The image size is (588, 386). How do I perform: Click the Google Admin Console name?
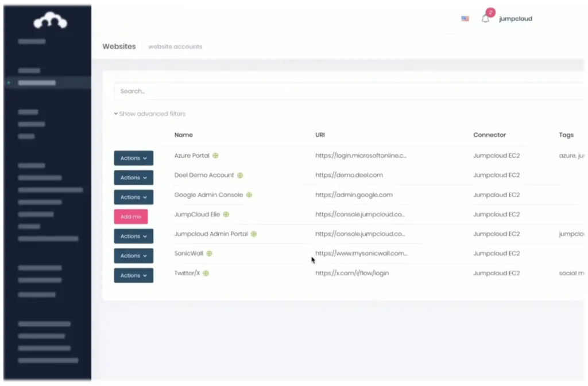click(208, 194)
